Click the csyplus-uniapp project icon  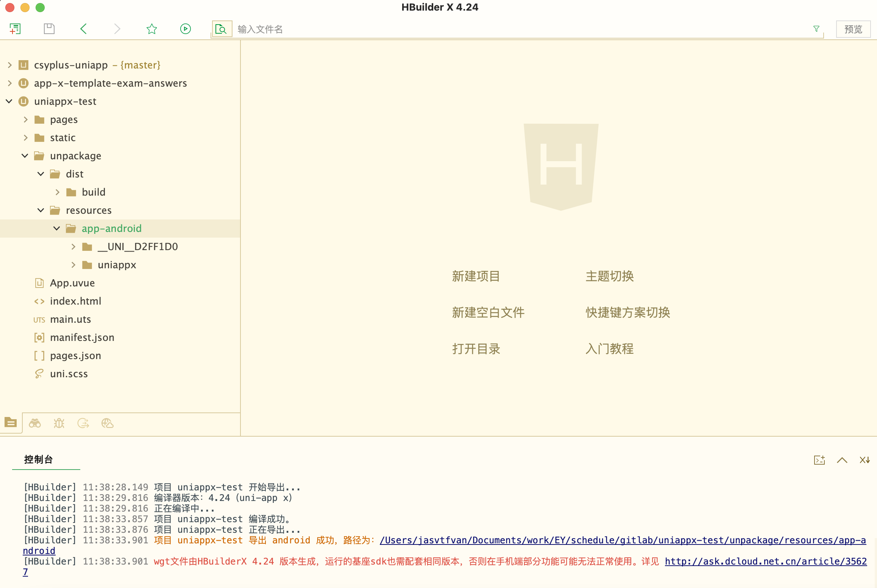click(23, 65)
